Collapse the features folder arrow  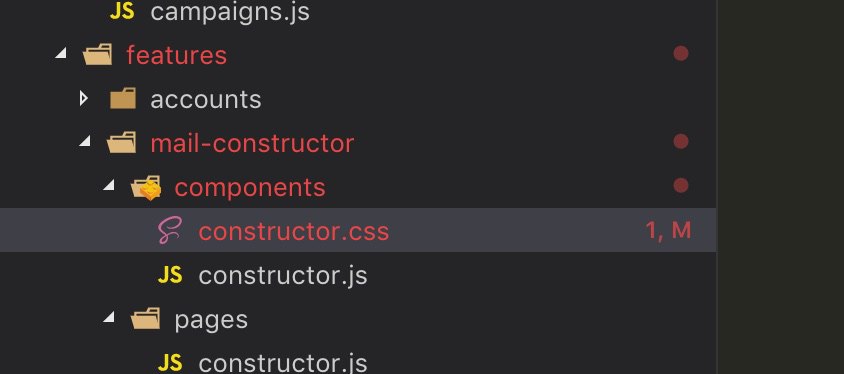coord(61,52)
